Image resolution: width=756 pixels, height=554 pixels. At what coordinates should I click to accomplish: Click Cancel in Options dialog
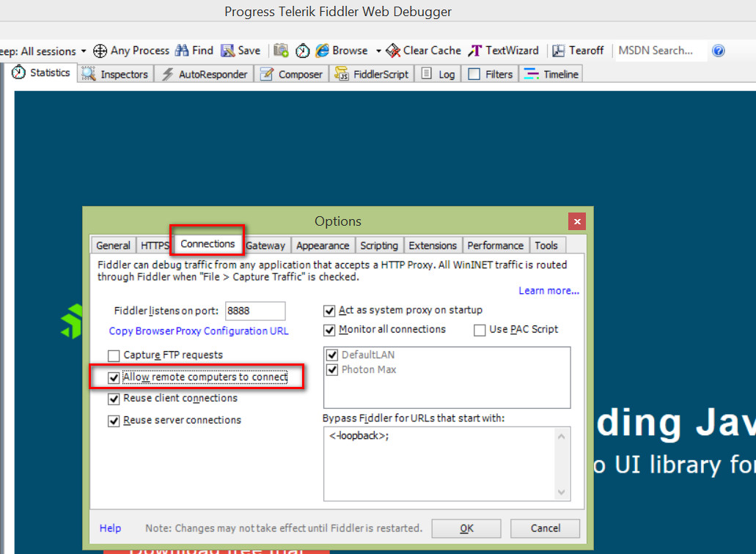click(x=546, y=528)
